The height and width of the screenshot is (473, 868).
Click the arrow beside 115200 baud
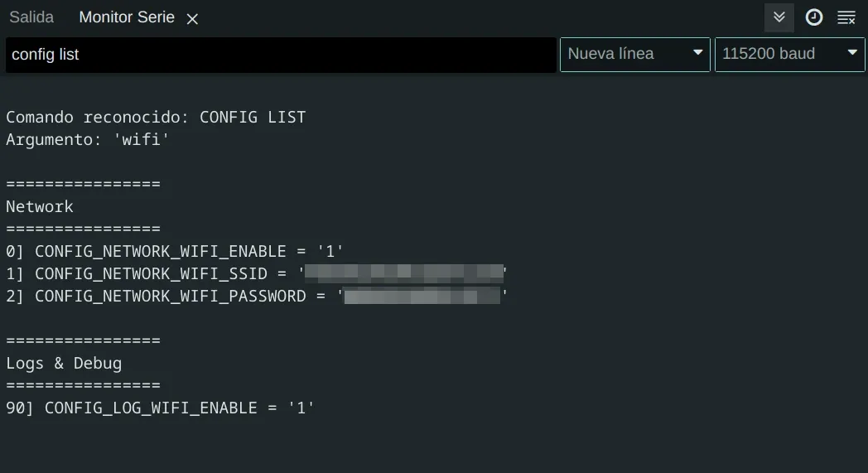[852, 54]
